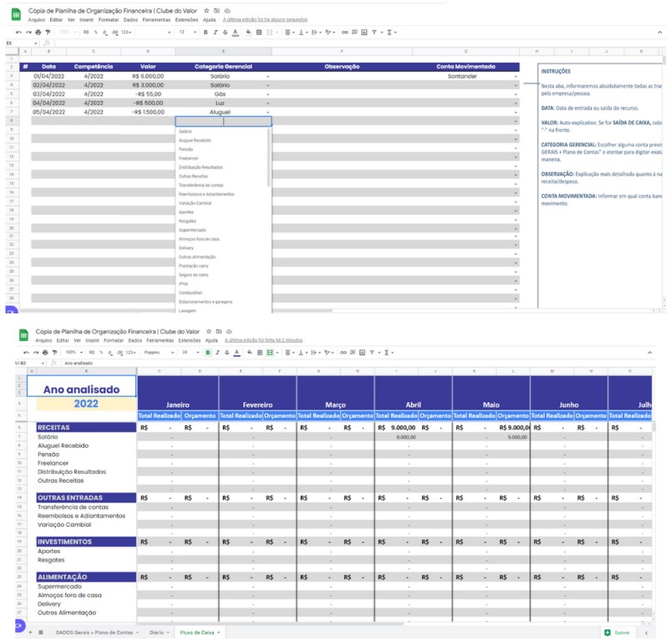
Task: Open the borders tool in the Diário window
Action: tap(259, 32)
